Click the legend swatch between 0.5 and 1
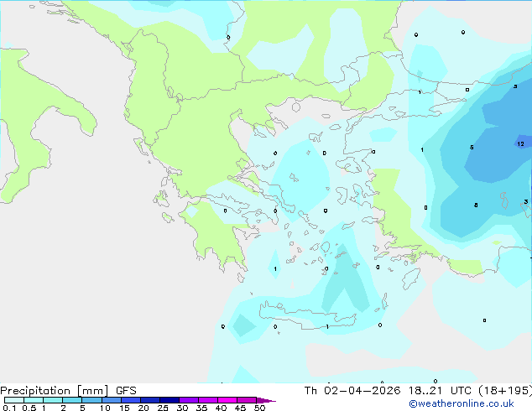This screenshot has width=532, height=411. [x=34, y=400]
